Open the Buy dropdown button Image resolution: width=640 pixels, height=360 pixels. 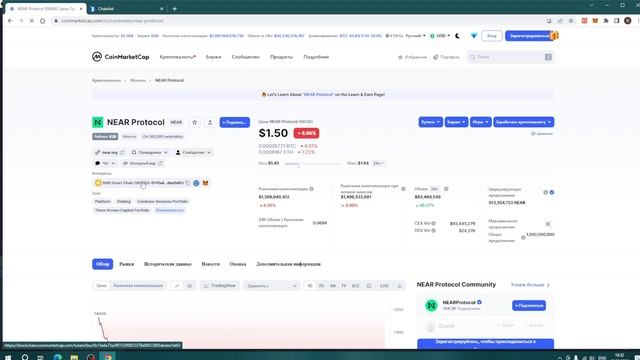431,122
